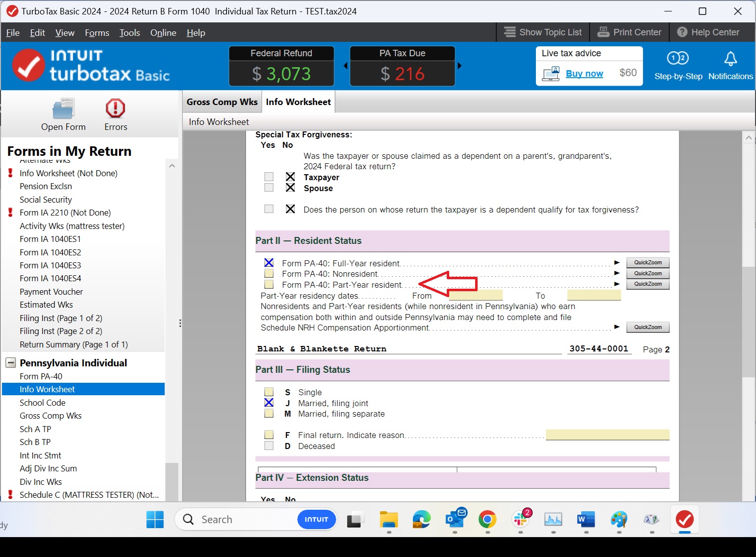Select Form IA 1040ES3 in the list

[50, 265]
